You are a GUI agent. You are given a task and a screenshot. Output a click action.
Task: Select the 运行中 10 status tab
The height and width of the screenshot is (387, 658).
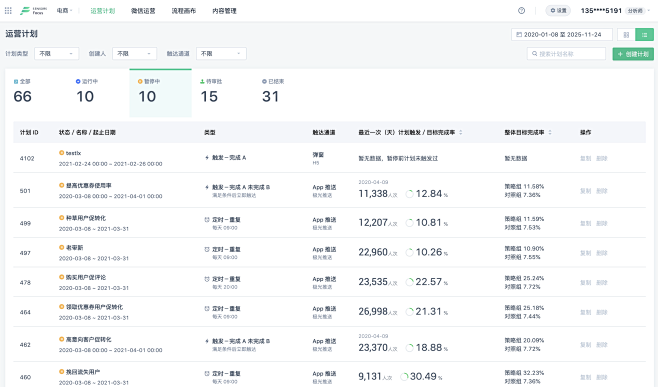tap(98, 93)
